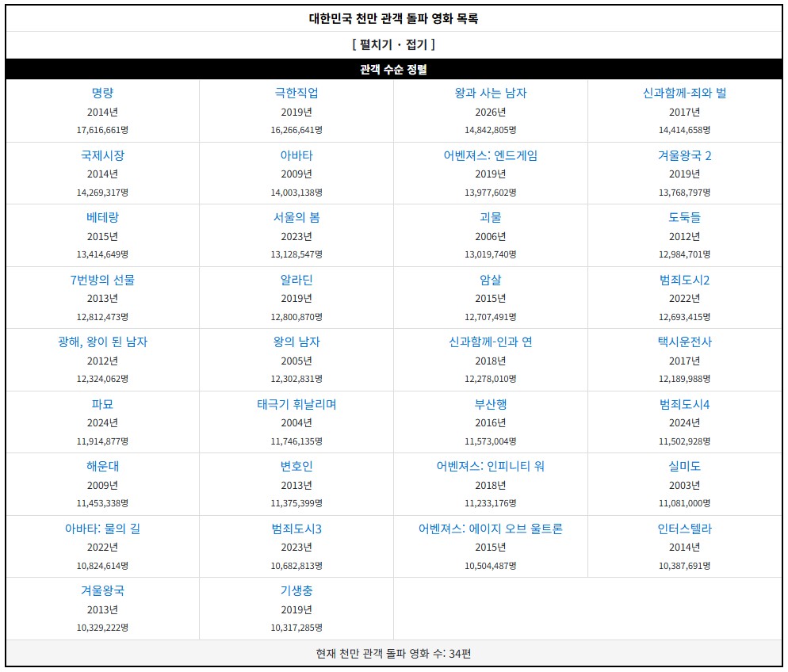Open the 명량 movie link
Screen dimensions: 788x672
(102, 93)
